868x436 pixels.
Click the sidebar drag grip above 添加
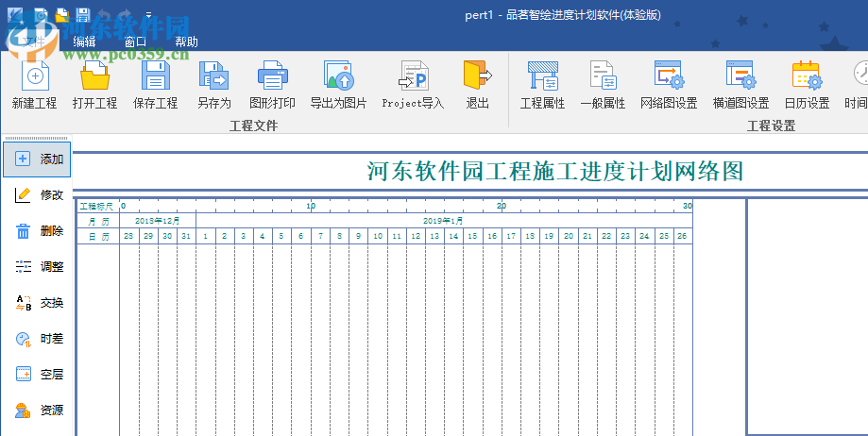coord(37,139)
